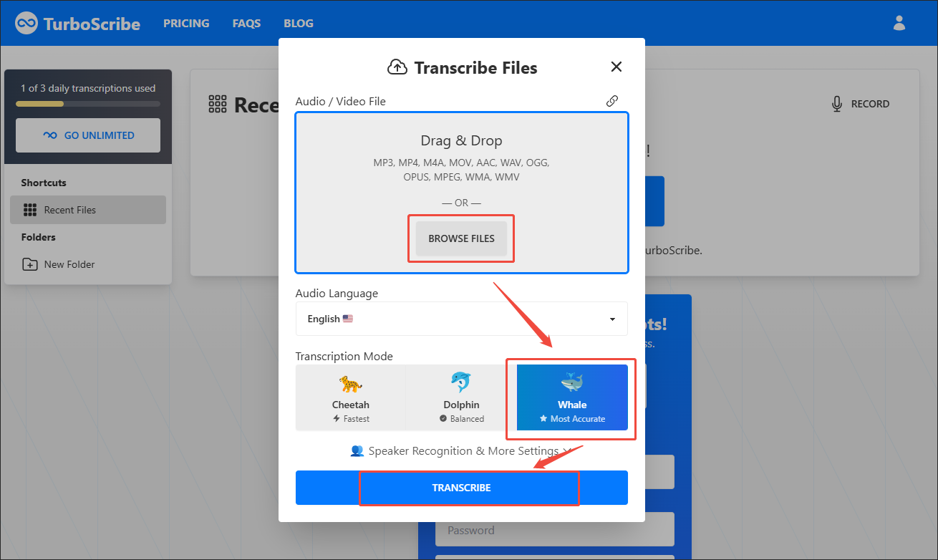Click the Shortcuts heading in sidebar
Screen dimensions: 938x560
coord(44,183)
